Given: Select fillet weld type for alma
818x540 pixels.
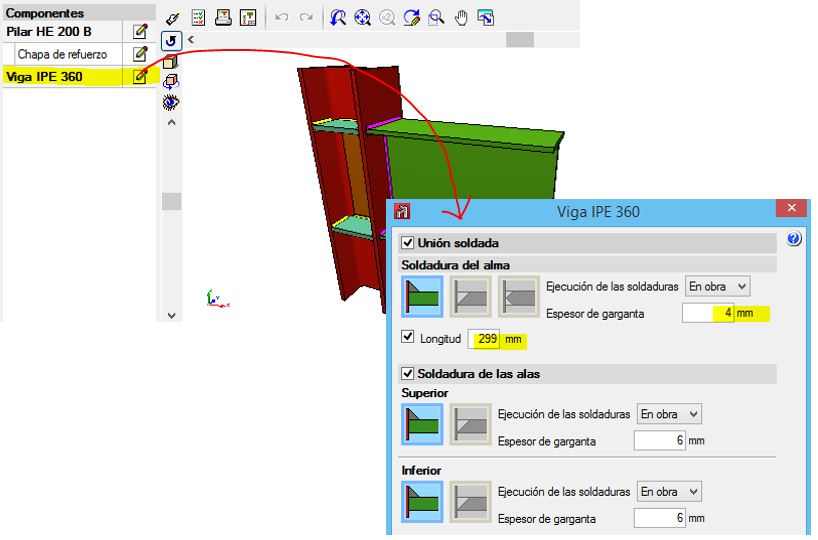Looking at the screenshot, I should coord(422,297).
